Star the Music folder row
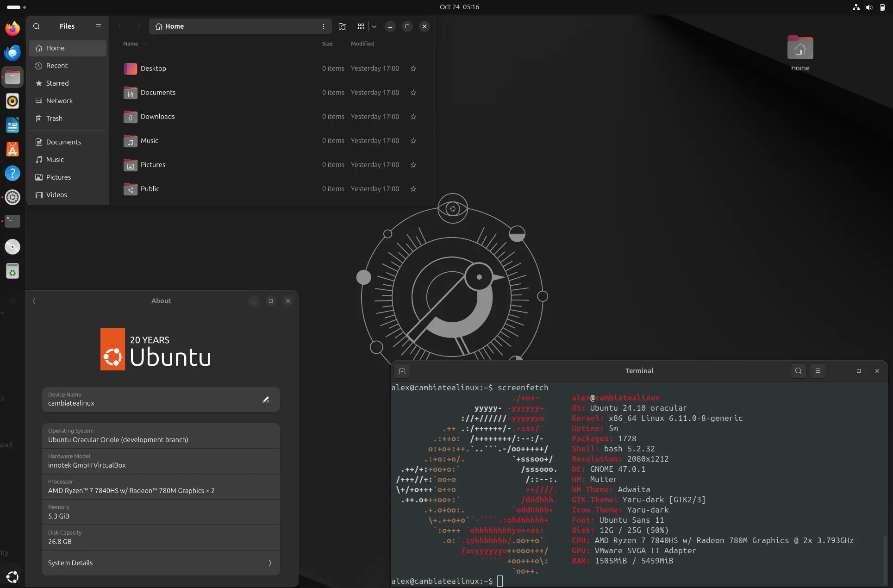This screenshot has height=588, width=893. tap(413, 141)
